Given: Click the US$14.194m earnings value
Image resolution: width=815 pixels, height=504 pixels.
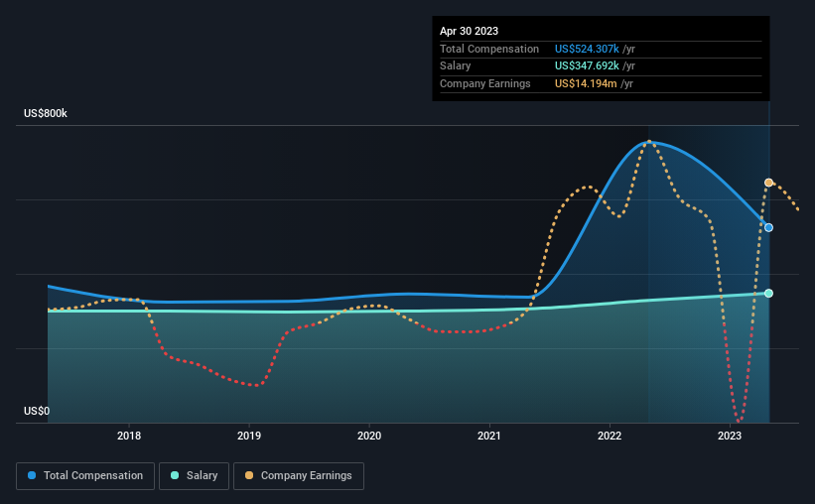Looking at the screenshot, I should [x=586, y=83].
